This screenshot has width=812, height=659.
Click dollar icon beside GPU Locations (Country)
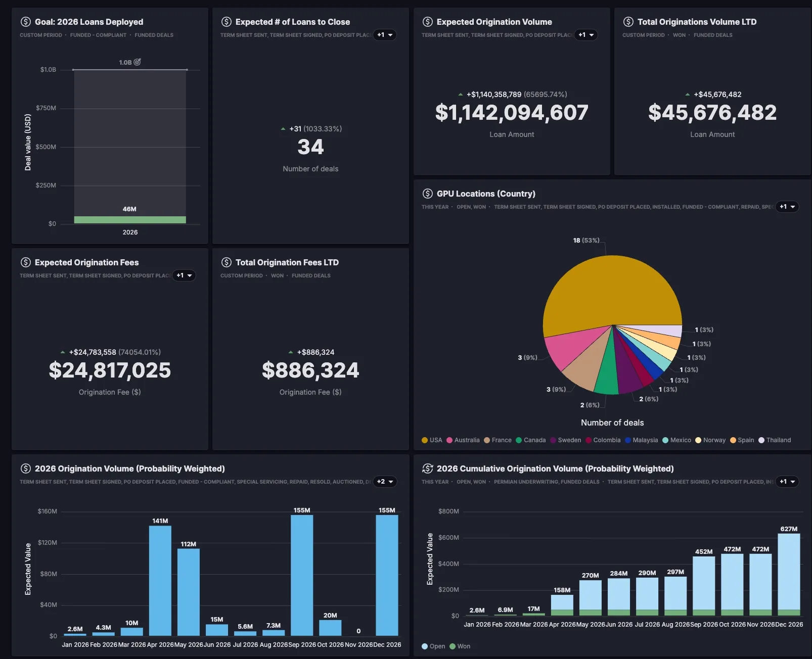(428, 194)
